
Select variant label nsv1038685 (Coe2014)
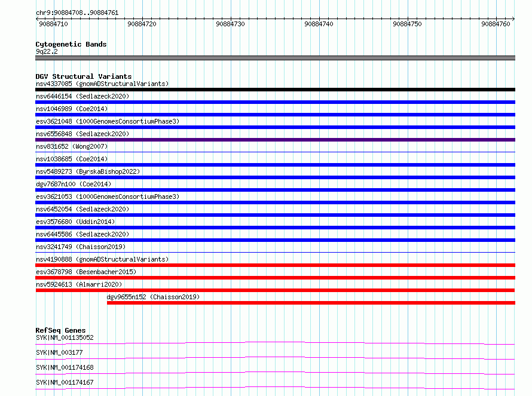pos(72,159)
